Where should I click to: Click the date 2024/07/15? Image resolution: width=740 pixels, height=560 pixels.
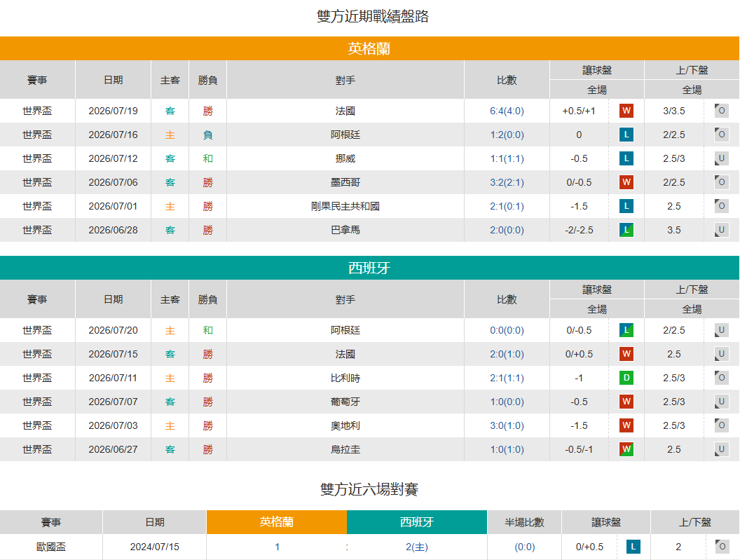coord(155,547)
